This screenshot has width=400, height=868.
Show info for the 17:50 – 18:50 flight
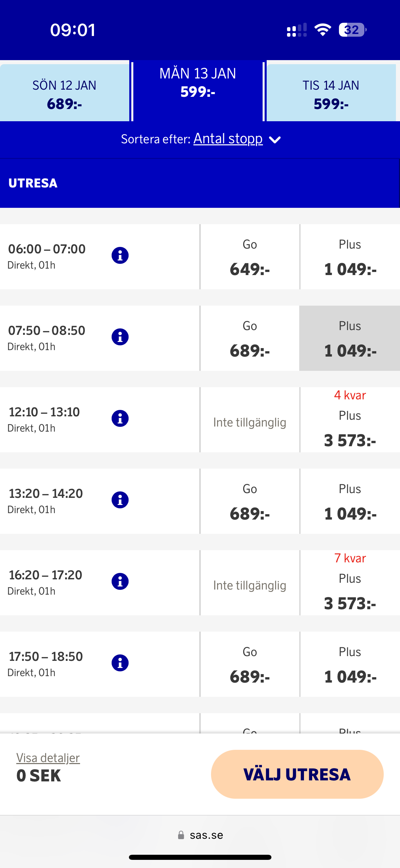coord(120,663)
